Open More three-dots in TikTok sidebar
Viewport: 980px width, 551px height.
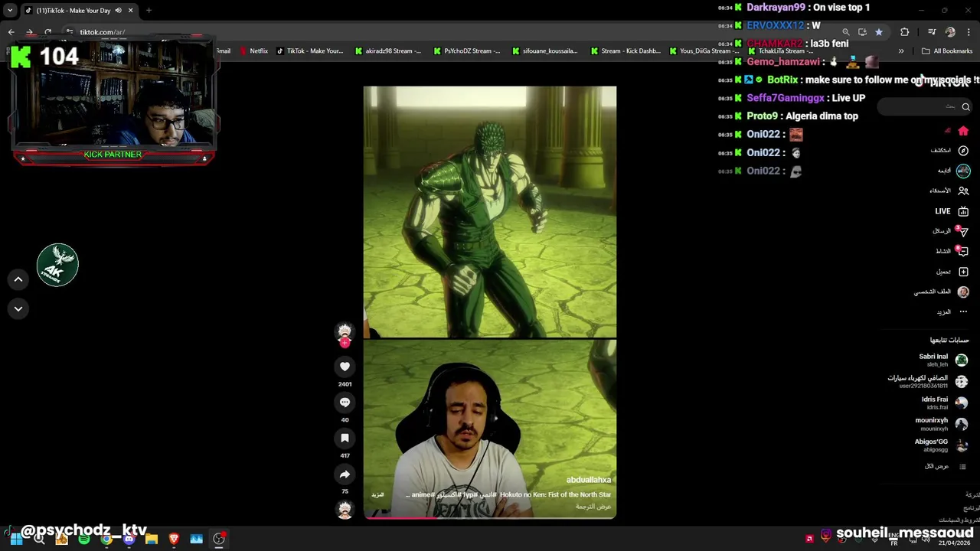[963, 311]
